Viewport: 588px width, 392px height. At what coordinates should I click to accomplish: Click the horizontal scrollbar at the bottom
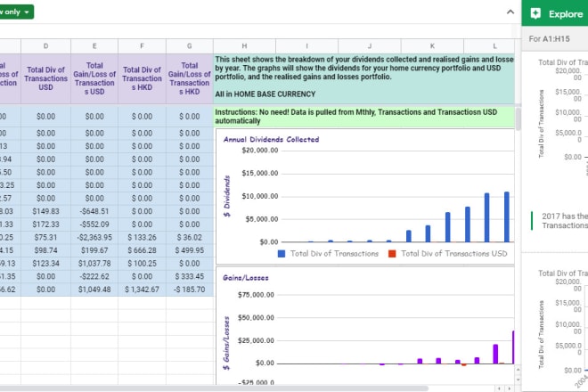point(214,388)
